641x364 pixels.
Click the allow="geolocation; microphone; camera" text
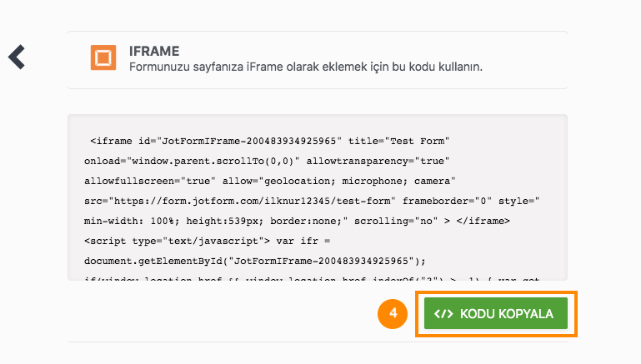tap(339, 181)
